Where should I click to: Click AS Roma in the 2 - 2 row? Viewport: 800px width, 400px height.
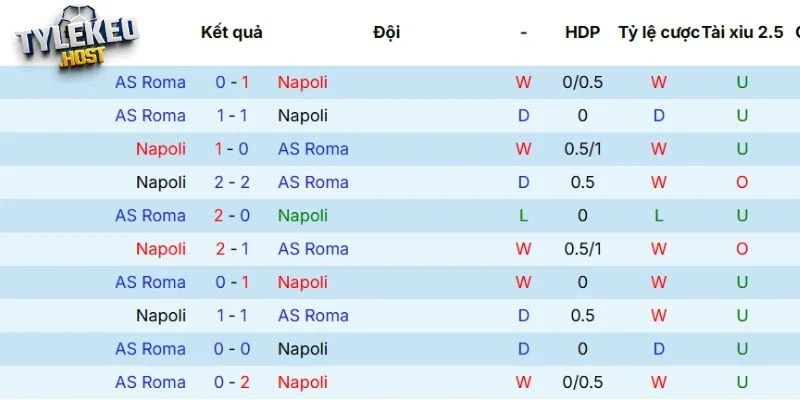pos(313,182)
